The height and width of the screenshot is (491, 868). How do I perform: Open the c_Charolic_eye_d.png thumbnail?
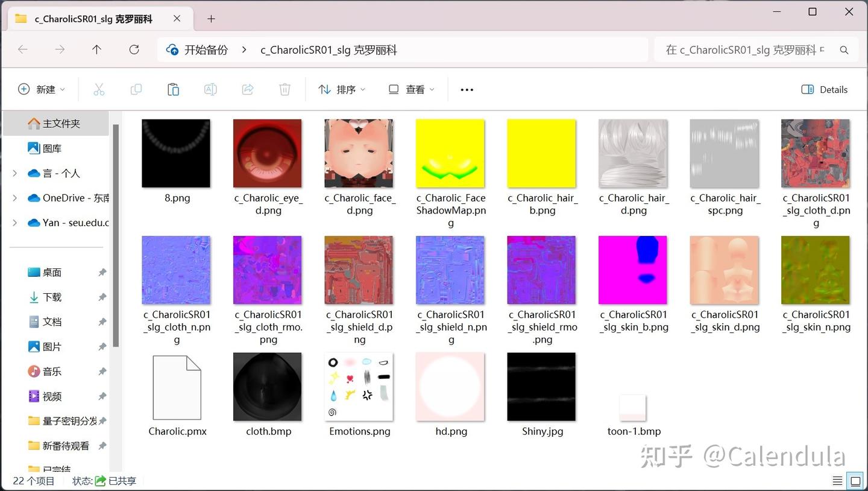[x=267, y=153]
